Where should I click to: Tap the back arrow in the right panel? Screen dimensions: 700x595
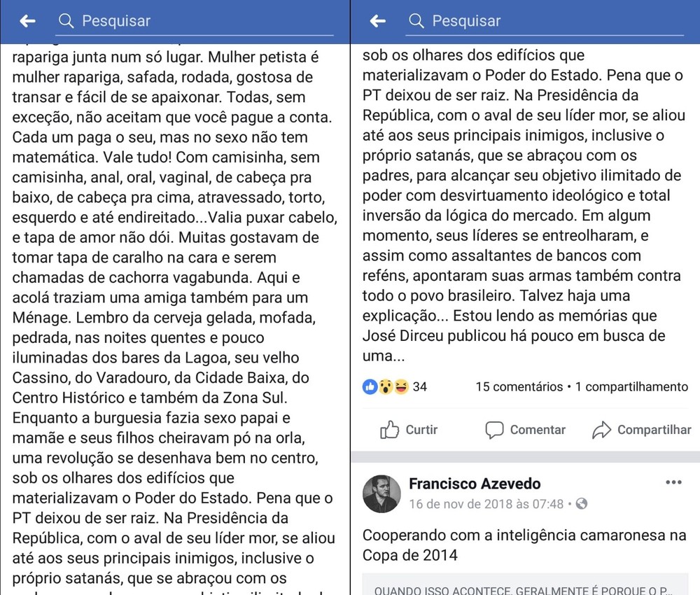click(x=377, y=21)
